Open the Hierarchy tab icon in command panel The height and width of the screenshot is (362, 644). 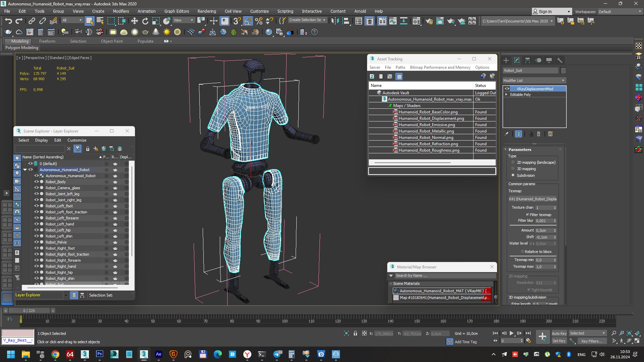pos(528,60)
